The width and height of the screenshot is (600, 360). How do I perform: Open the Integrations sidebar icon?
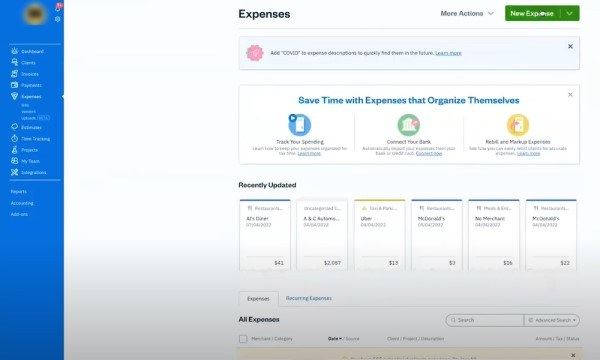click(15, 172)
